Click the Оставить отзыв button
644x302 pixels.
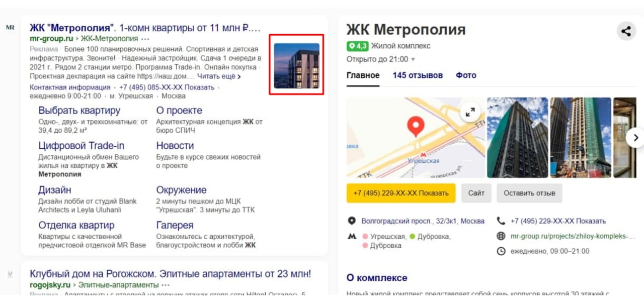529,193
